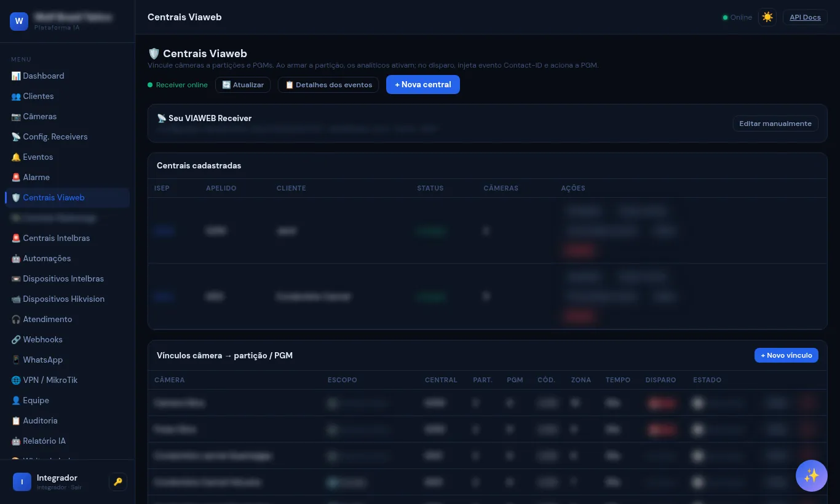Click the Atualizar button

243,85
